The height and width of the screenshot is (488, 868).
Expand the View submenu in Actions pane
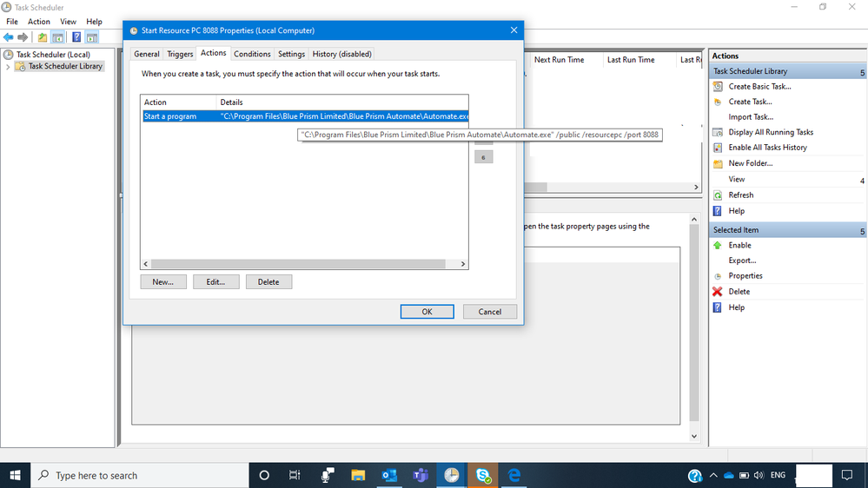point(862,180)
